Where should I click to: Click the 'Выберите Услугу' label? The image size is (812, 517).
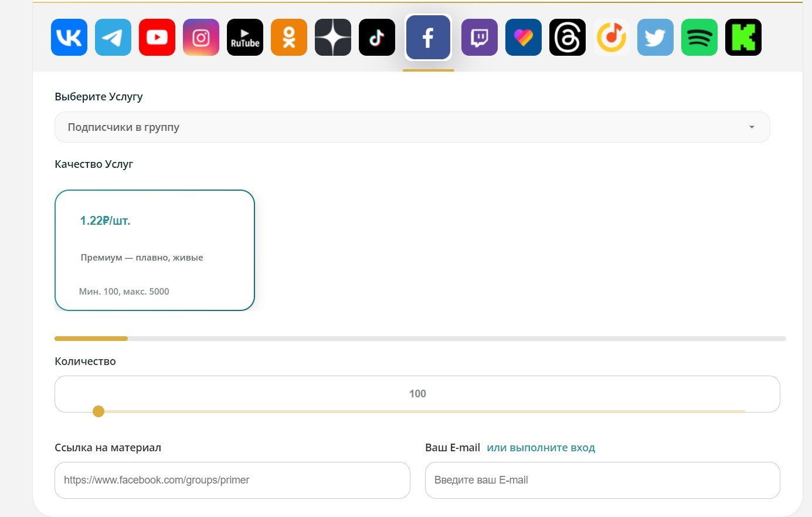(x=98, y=97)
